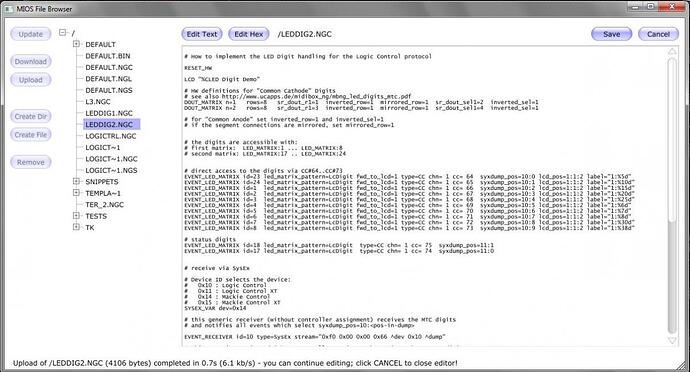Switch to Edit Hex mode
Viewport: 690px width, 372px height.
[x=249, y=34]
